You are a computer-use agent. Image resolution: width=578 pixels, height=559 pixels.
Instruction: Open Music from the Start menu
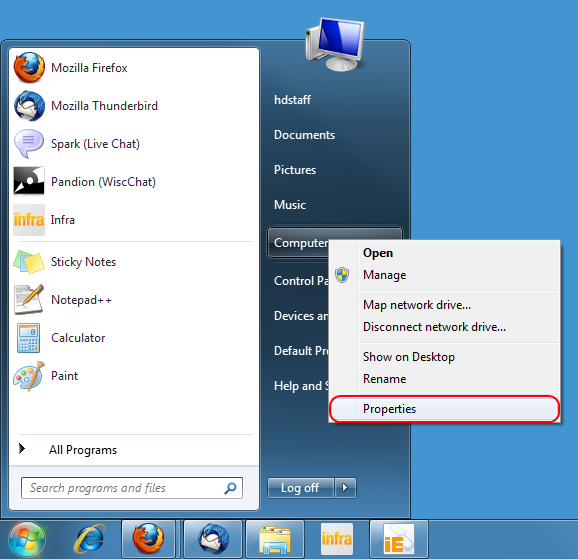point(290,205)
